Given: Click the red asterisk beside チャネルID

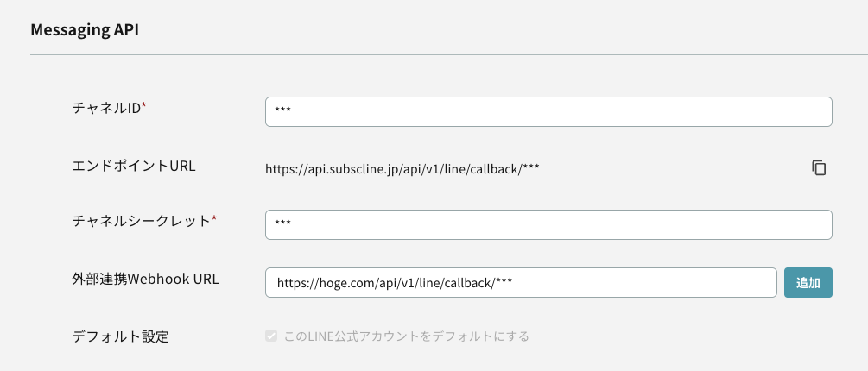Looking at the screenshot, I should 144,105.
